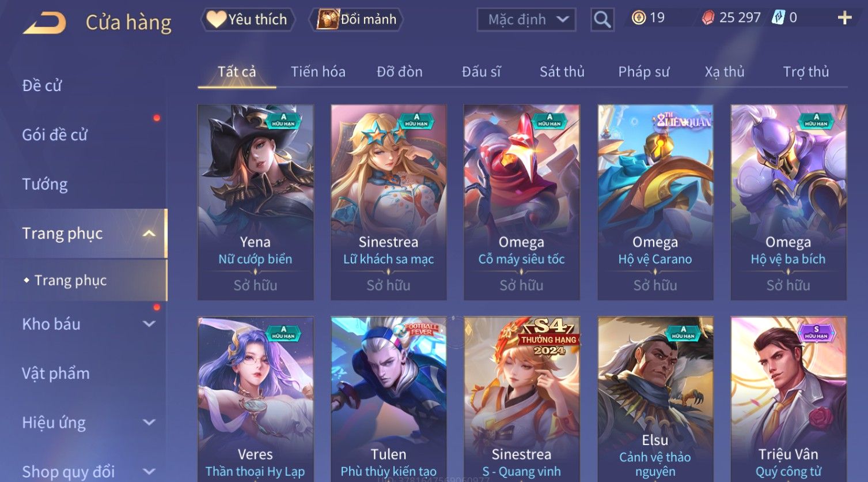Click the plus icon to add currency
Viewport: 868px width, 482px height.
(x=844, y=18)
